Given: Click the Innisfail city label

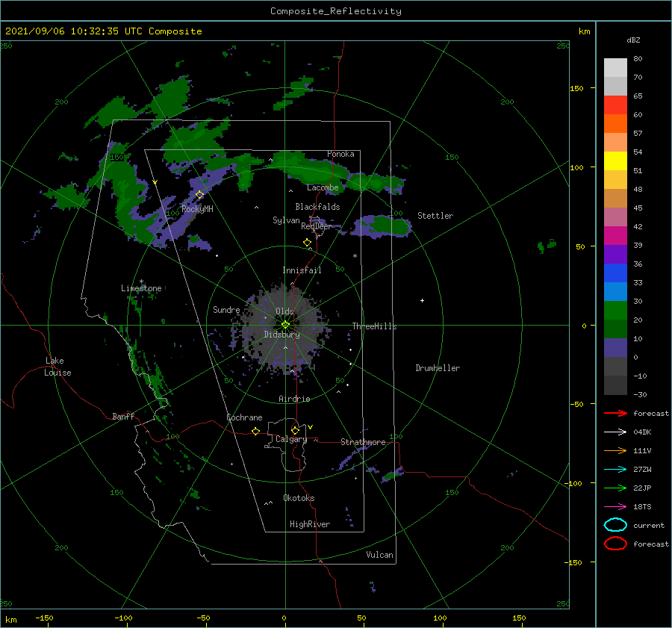Looking at the screenshot, I should (x=302, y=270).
